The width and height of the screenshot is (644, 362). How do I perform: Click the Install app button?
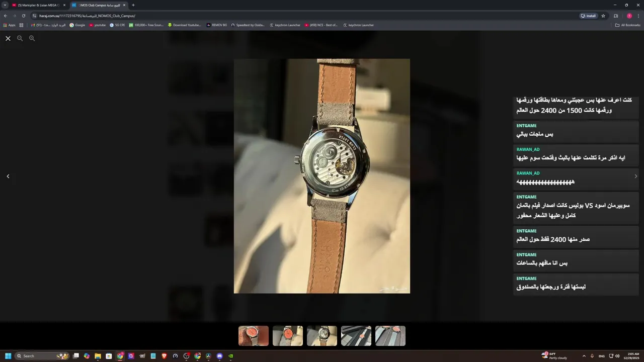click(x=588, y=16)
